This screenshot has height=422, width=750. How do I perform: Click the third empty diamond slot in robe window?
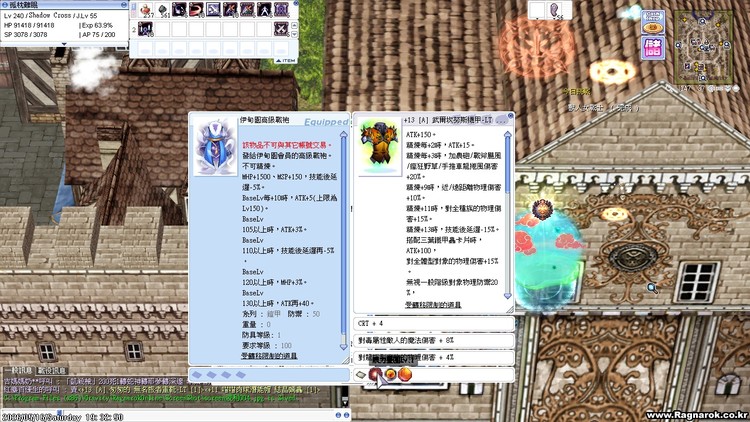pyautogui.click(x=226, y=375)
